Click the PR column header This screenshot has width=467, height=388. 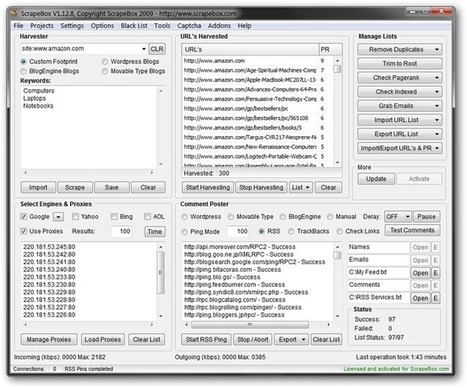click(330, 50)
